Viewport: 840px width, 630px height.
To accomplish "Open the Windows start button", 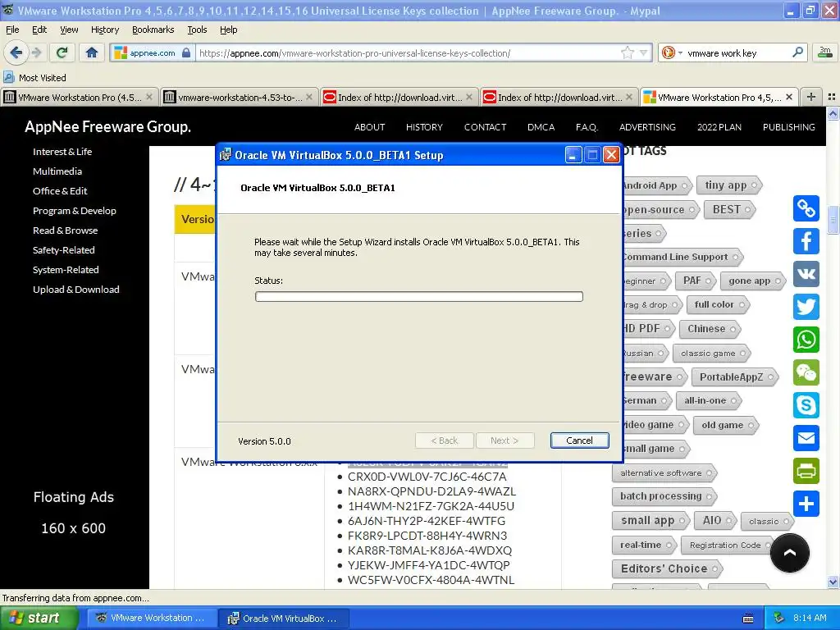I will click(39, 618).
